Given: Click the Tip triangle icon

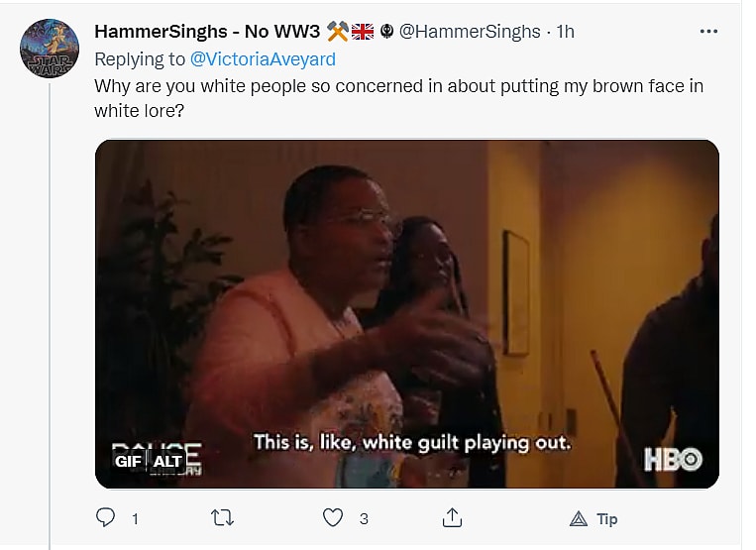Looking at the screenshot, I should pos(578,518).
